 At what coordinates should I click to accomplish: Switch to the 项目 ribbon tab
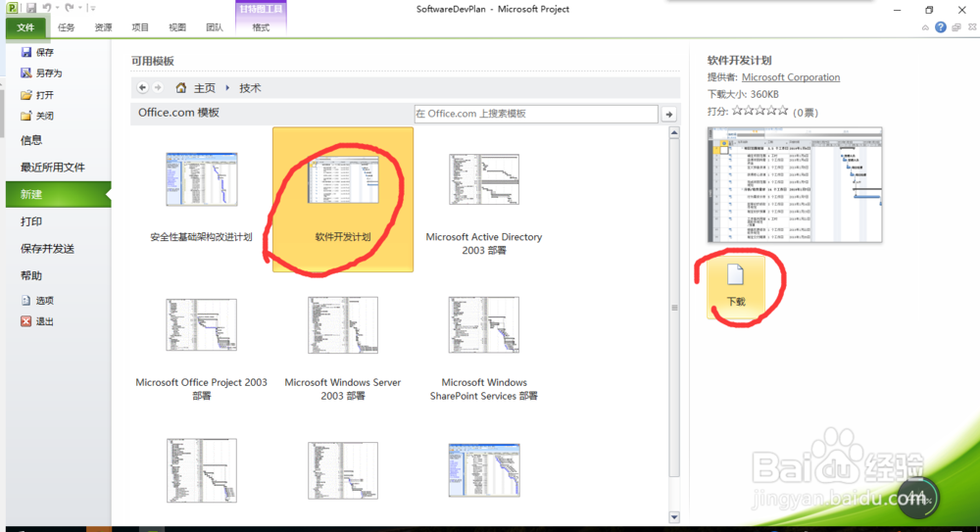pyautogui.click(x=140, y=27)
